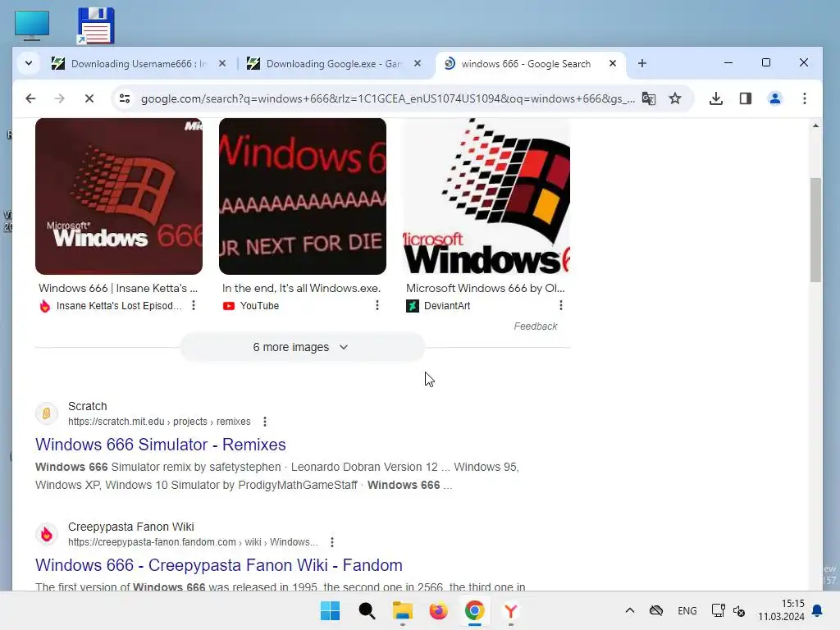Show hidden system tray icons
The image size is (840, 630).
(630, 610)
